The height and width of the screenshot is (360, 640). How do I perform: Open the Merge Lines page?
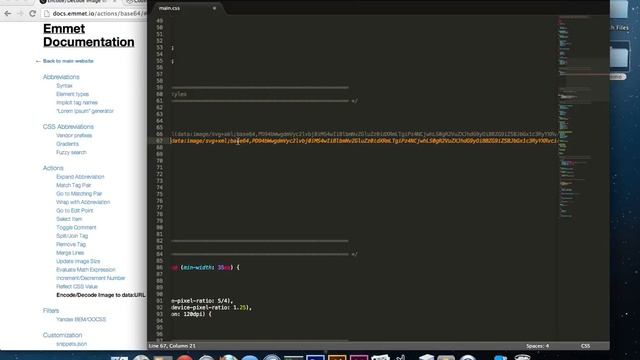pos(70,253)
